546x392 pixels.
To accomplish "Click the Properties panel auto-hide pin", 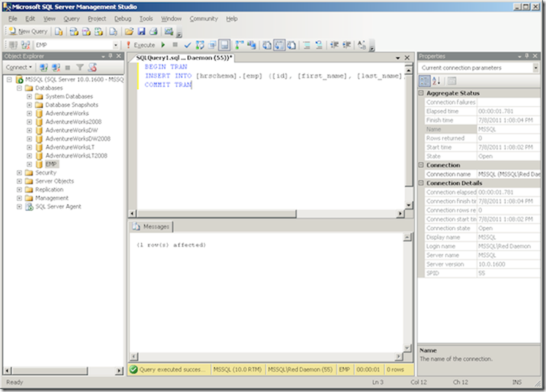I will point(527,56).
